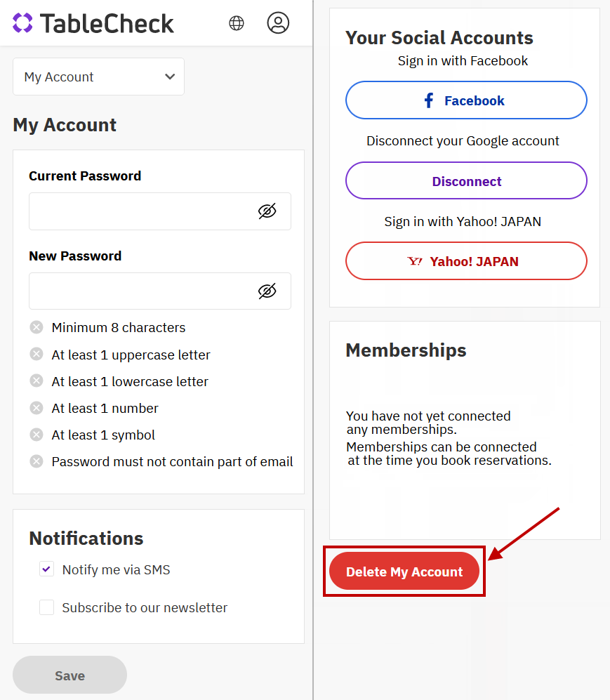610x700 pixels.
Task: Reveal the New Password text
Action: (267, 291)
